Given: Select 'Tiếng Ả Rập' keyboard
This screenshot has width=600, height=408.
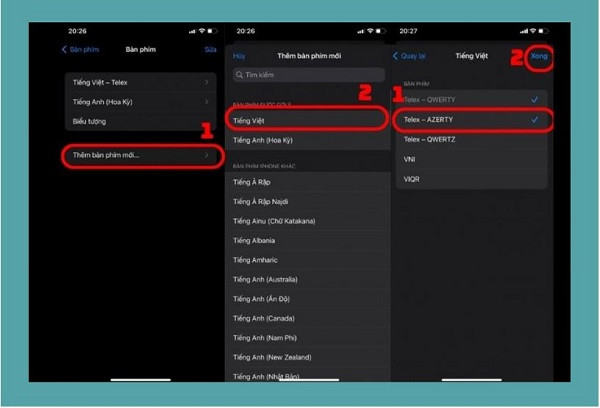Looking at the screenshot, I should point(307,182).
